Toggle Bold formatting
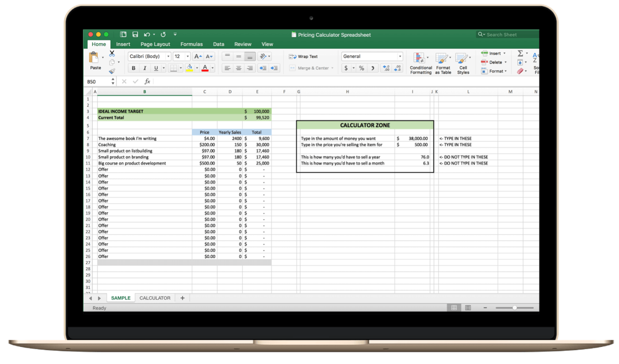The width and height of the screenshot is (619, 364). click(x=134, y=68)
